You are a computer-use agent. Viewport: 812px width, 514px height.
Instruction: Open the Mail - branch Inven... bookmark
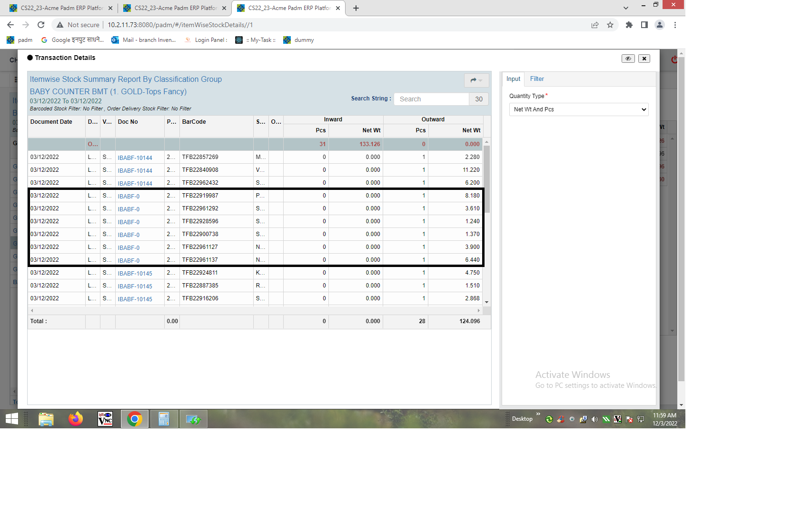(x=144, y=40)
